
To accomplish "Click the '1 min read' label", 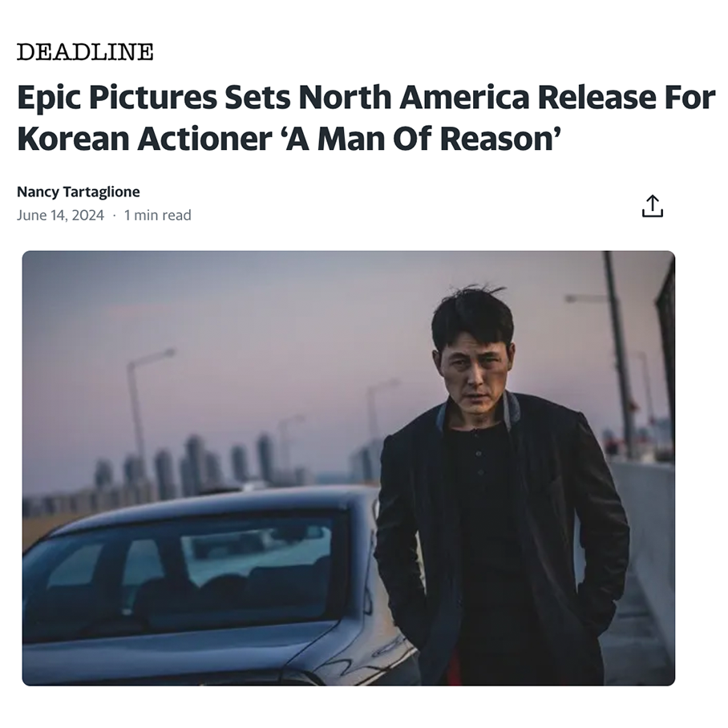I will coord(157,216).
